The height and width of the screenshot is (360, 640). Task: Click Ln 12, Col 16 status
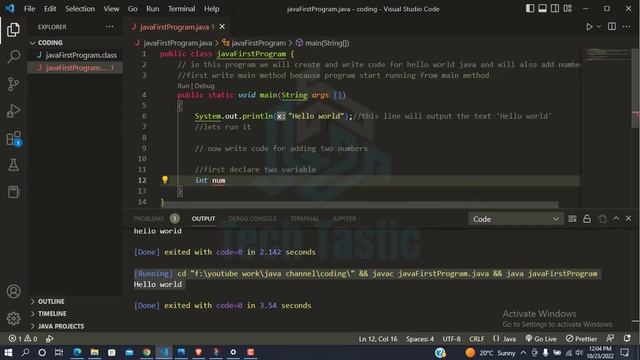coord(378,339)
